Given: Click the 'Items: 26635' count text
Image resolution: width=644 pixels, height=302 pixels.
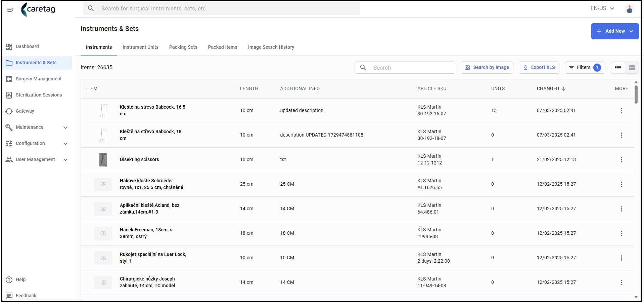Looking at the screenshot, I should pyautogui.click(x=96, y=68).
